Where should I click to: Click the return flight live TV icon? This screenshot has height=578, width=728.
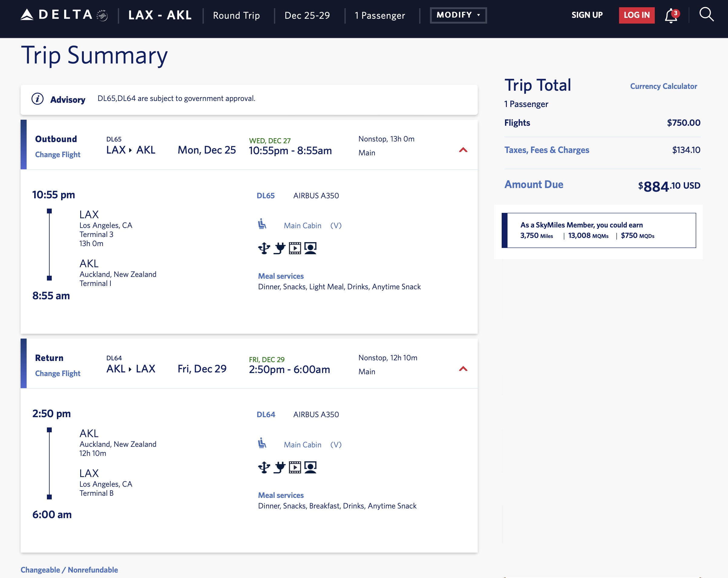point(310,467)
